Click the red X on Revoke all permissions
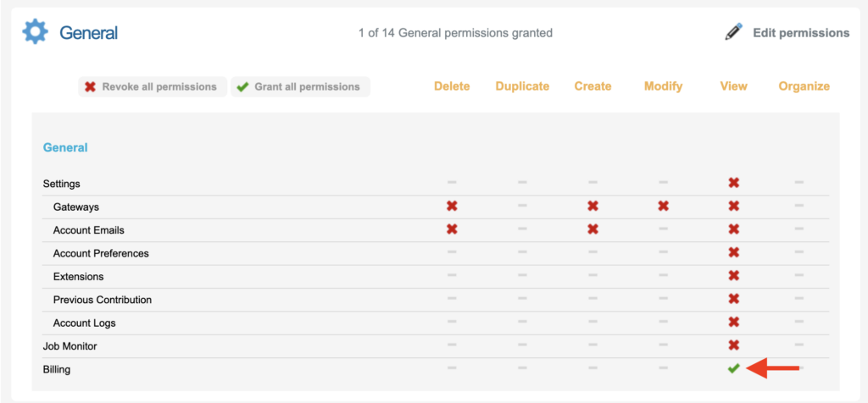 tap(91, 87)
